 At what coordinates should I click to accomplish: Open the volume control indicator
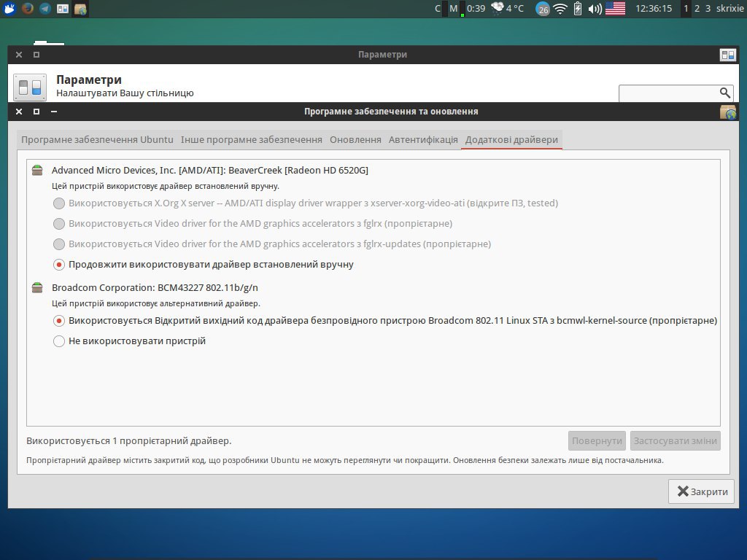click(x=595, y=9)
